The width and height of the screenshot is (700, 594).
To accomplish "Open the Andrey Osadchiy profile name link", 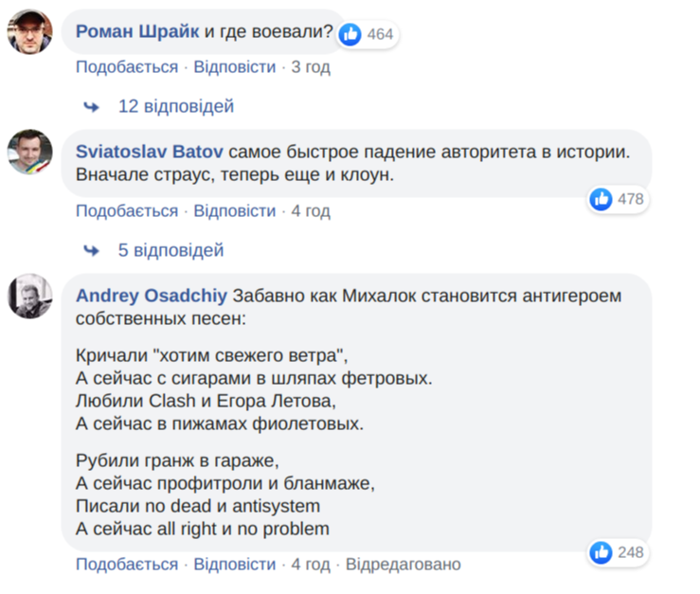I will tap(152, 296).
